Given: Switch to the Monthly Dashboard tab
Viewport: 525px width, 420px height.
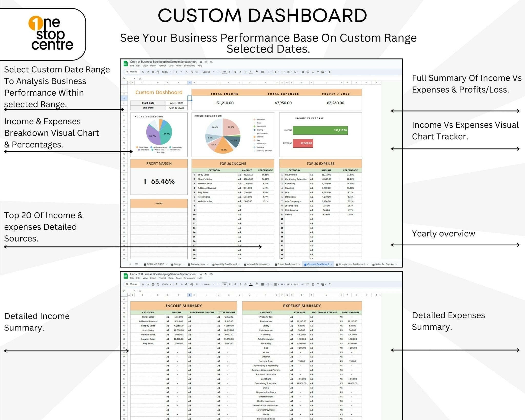Looking at the screenshot, I should click(x=226, y=264).
